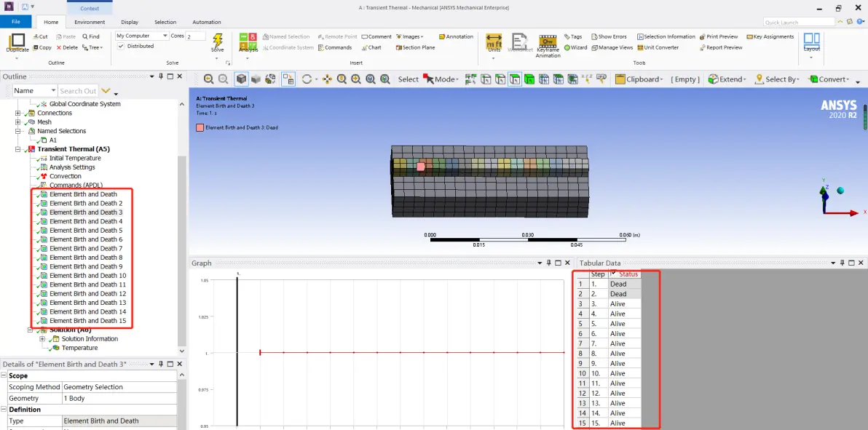Click the Section Plane icon
868x430 pixels.
click(x=398, y=47)
